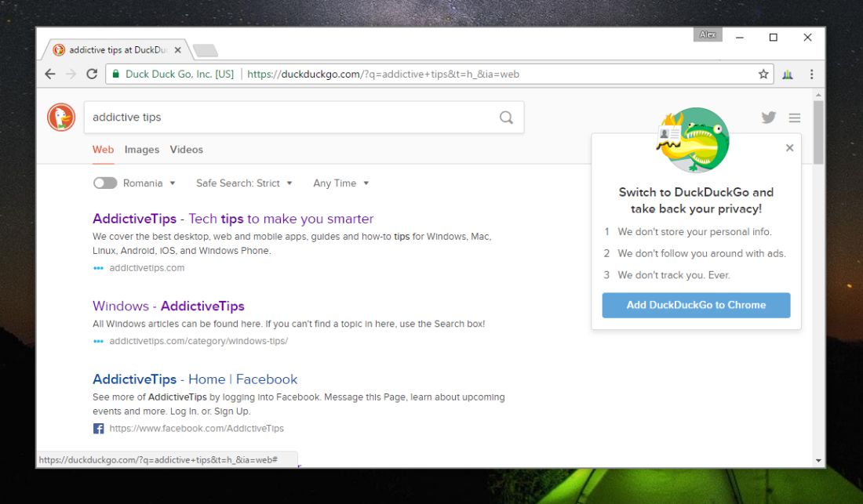Click the status bar URL text
The height and width of the screenshot is (504, 863).
(x=158, y=460)
